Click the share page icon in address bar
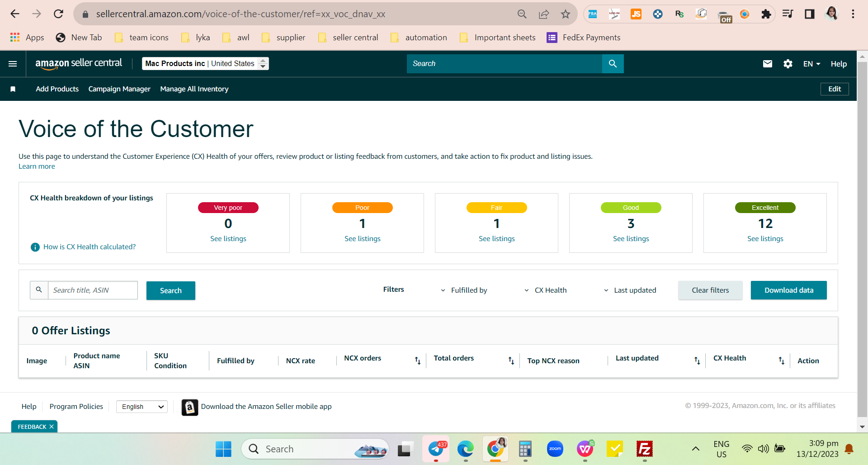 (544, 14)
